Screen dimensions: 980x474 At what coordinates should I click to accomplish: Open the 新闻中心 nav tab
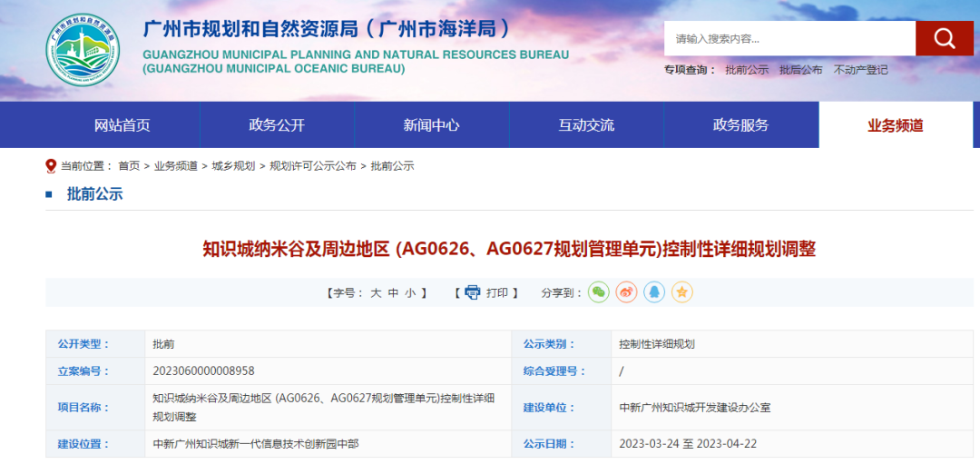pos(432,125)
